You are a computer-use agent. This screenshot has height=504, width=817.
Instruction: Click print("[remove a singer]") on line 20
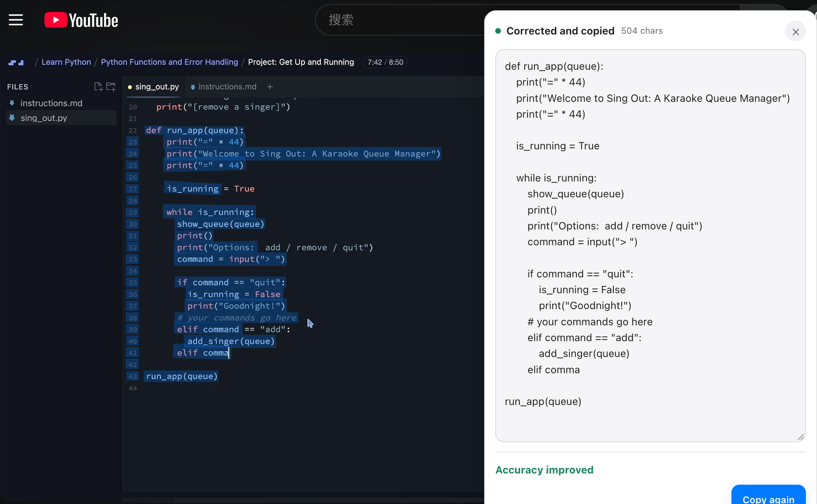pyautogui.click(x=223, y=107)
